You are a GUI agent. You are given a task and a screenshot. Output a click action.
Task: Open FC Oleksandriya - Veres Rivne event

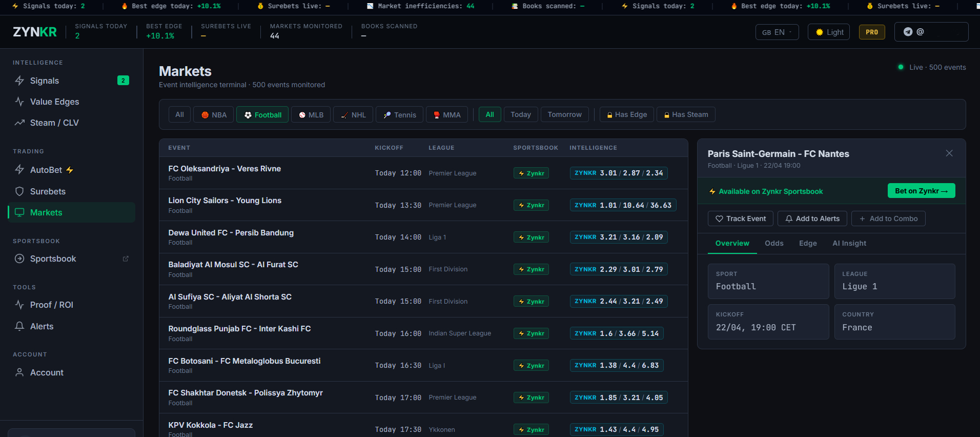tap(423, 173)
